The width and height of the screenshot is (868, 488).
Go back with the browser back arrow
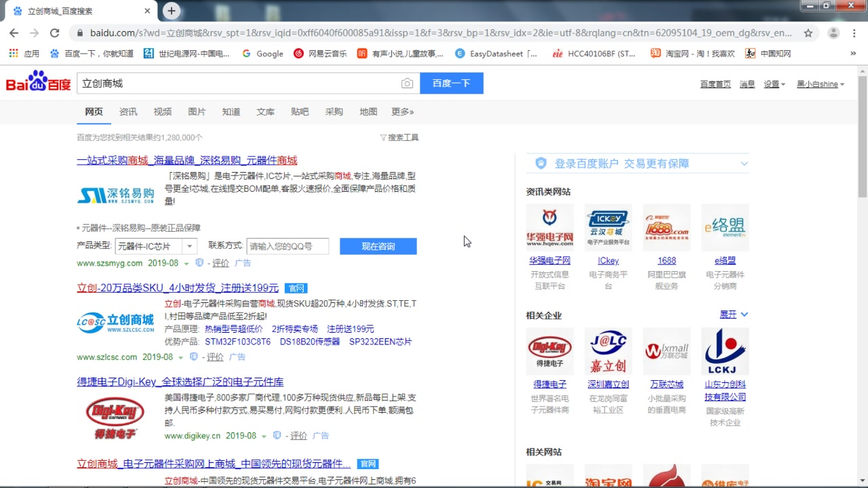(x=14, y=33)
